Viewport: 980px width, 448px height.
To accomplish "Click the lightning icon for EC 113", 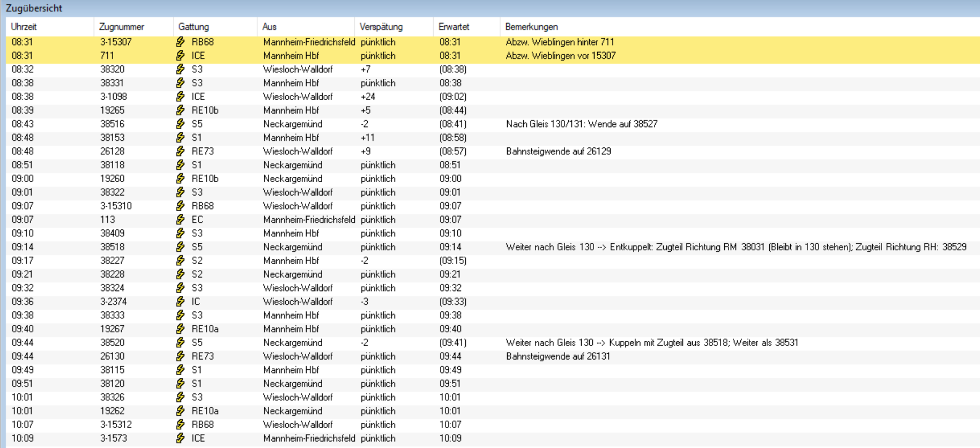I will (181, 220).
